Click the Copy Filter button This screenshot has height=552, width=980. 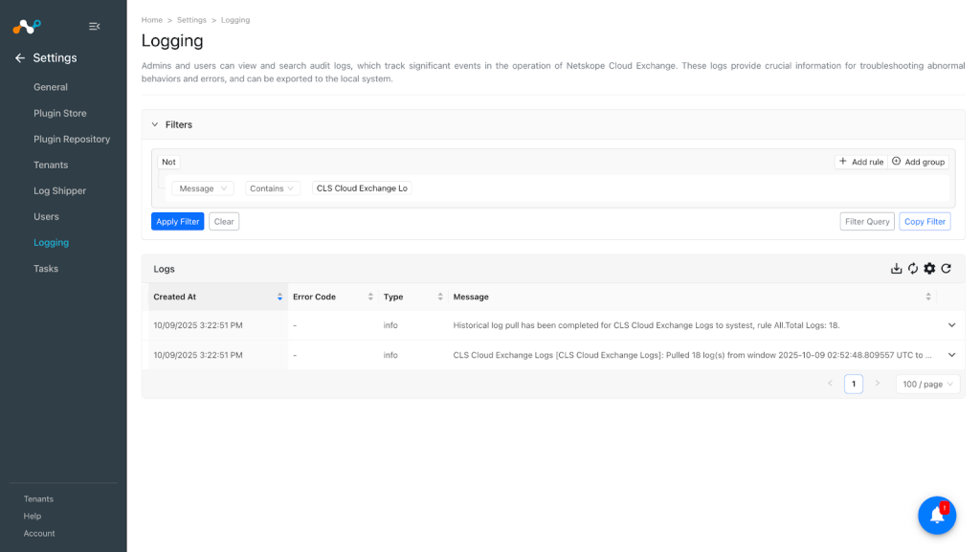(925, 222)
